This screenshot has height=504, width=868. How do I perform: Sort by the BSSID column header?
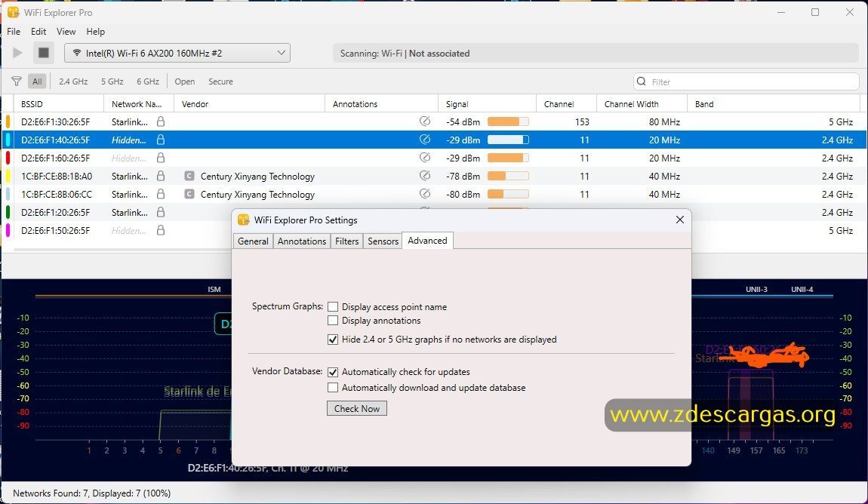[58, 104]
